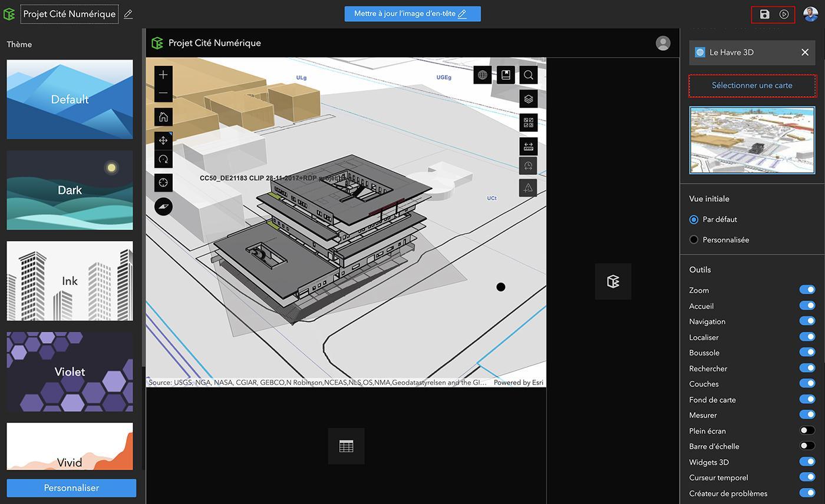Image resolution: width=825 pixels, height=504 pixels.
Task: Click the map zoom in plus button
Action: (163, 75)
